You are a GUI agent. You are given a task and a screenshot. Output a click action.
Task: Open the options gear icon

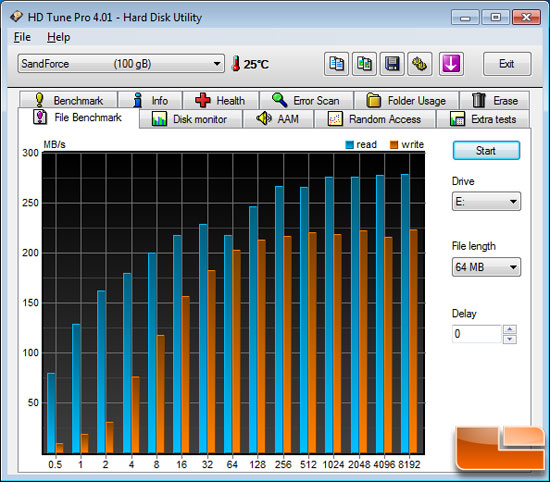420,64
